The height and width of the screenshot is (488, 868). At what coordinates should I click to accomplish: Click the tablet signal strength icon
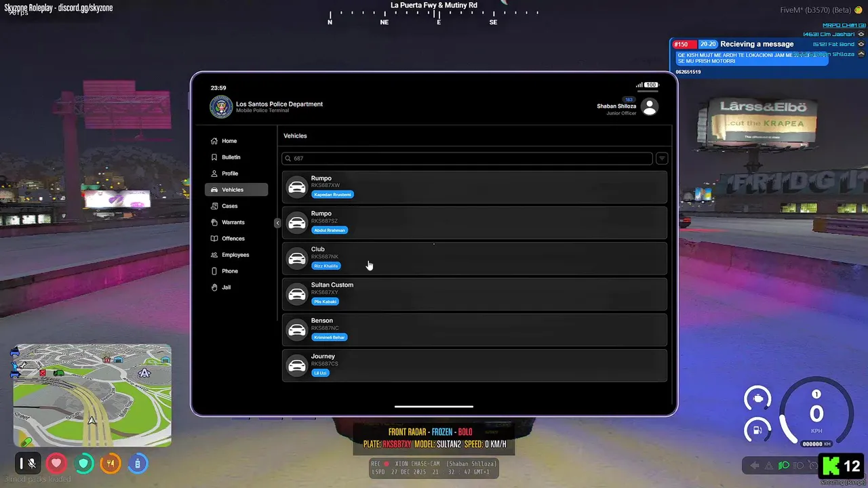point(639,85)
